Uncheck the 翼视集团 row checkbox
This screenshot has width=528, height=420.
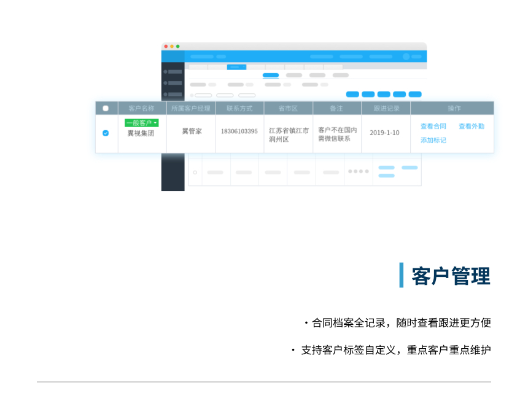[106, 133]
